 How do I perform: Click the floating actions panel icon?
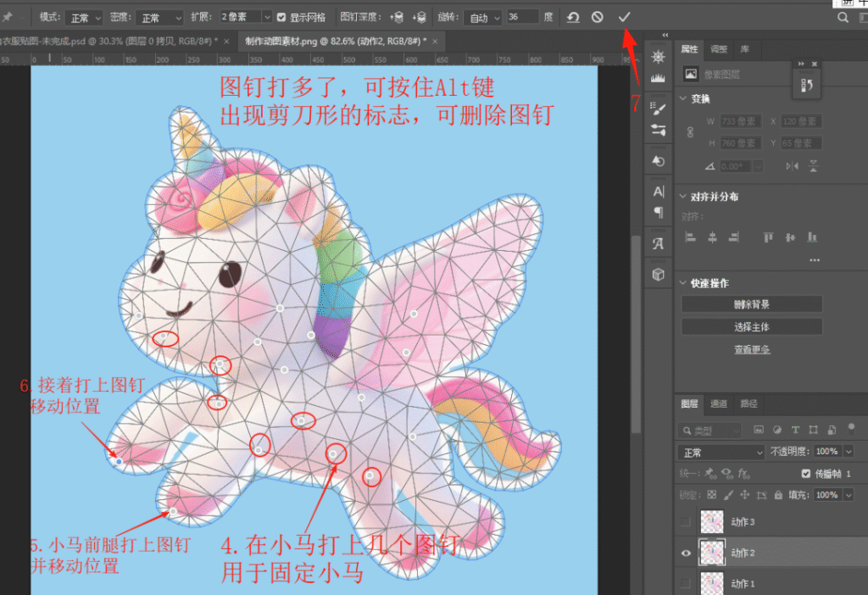(x=807, y=86)
